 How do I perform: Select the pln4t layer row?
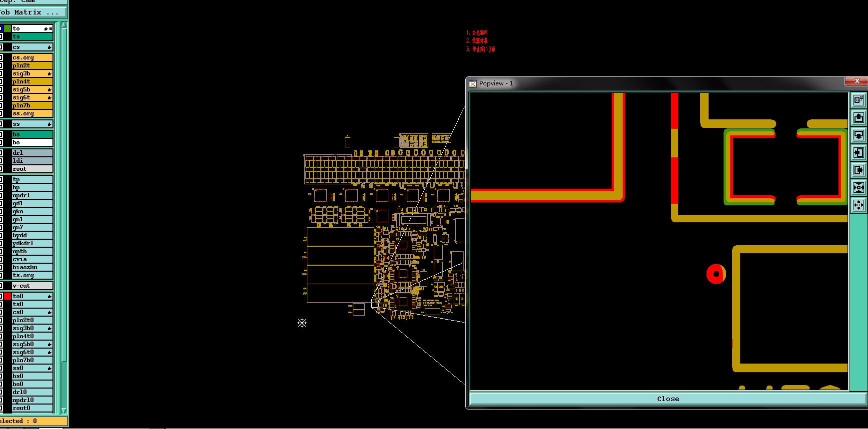32,82
